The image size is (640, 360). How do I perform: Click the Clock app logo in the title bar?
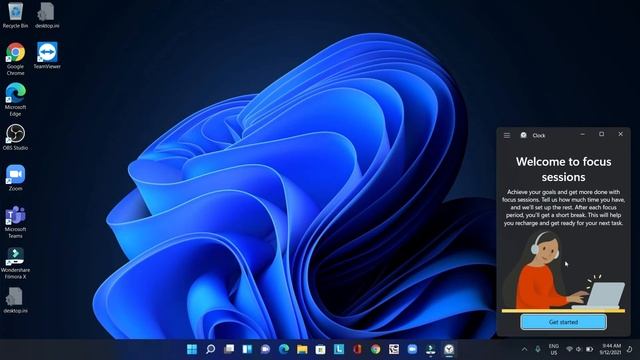(x=523, y=135)
